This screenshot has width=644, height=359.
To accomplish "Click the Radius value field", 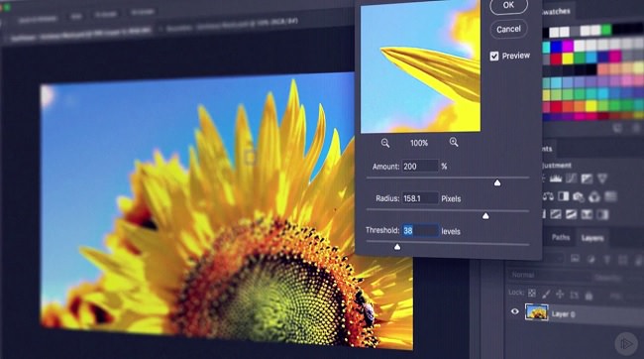I will click(420, 198).
